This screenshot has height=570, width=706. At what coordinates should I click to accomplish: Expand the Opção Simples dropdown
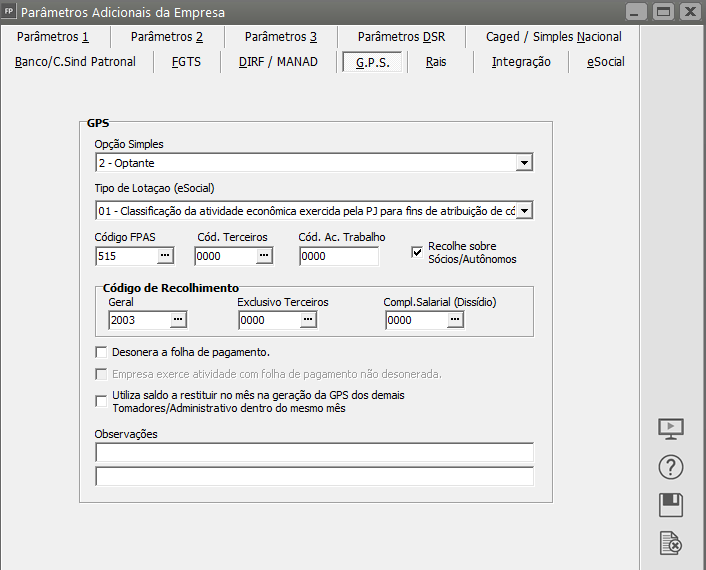point(524,163)
